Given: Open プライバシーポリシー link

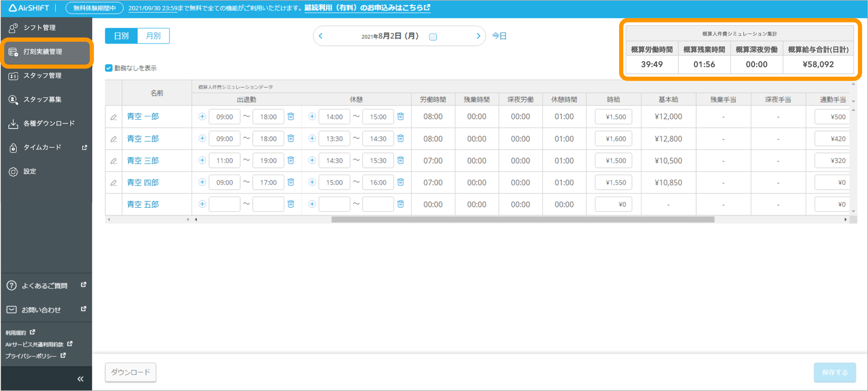Looking at the screenshot, I should point(35,356).
